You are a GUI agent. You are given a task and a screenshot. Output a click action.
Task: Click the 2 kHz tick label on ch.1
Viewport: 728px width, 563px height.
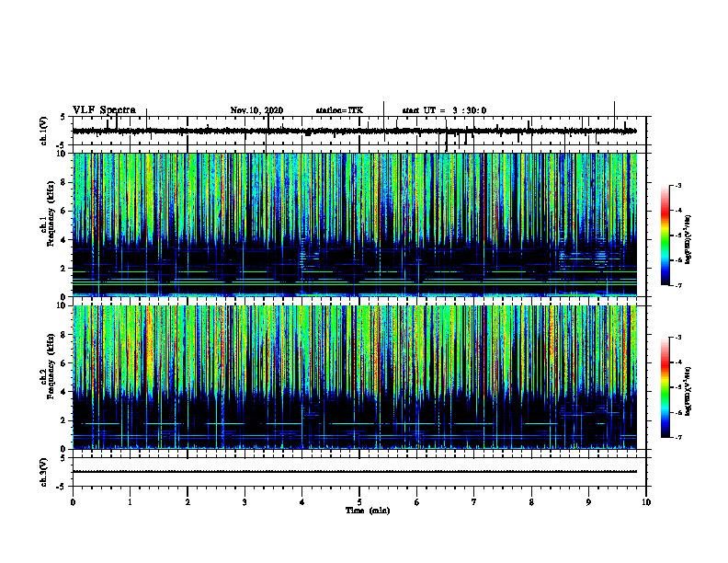(63, 269)
